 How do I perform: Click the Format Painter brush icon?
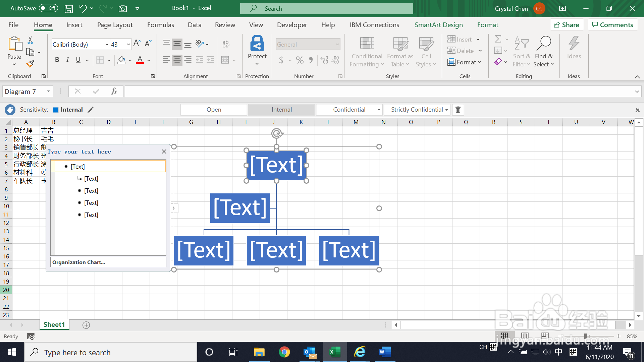31,63
